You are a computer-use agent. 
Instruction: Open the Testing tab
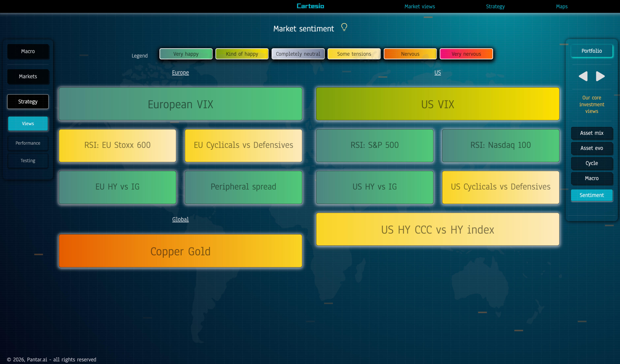(28, 161)
